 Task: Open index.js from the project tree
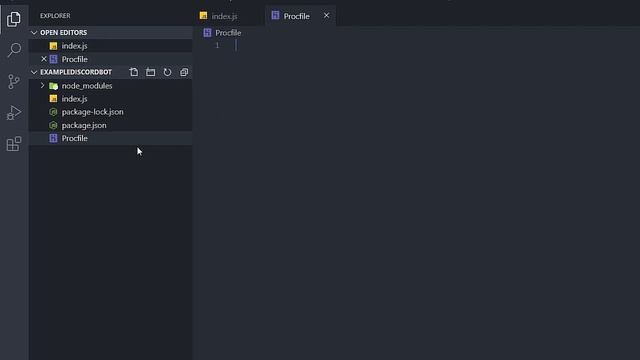(110, 99)
